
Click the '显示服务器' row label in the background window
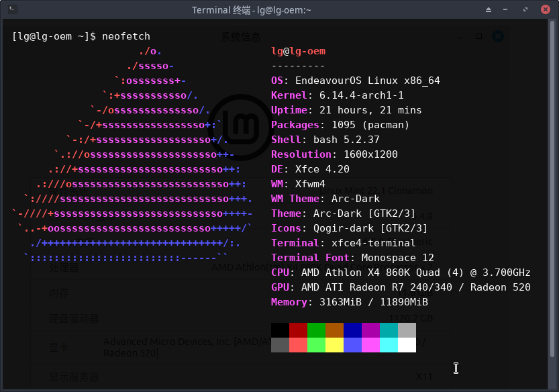click(x=74, y=377)
